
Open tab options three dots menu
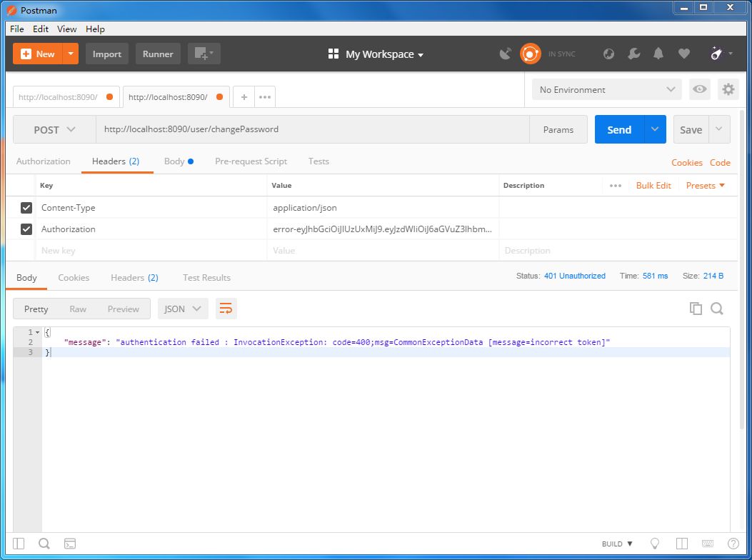265,97
